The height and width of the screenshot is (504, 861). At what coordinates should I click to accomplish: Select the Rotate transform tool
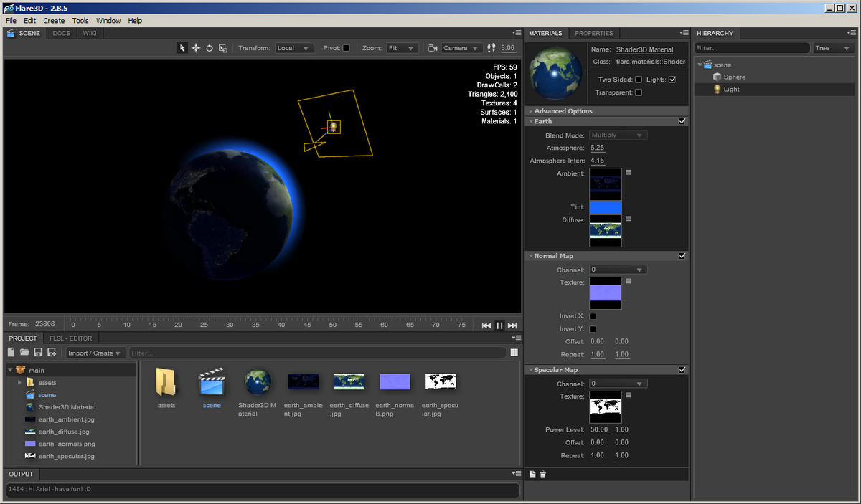point(210,48)
